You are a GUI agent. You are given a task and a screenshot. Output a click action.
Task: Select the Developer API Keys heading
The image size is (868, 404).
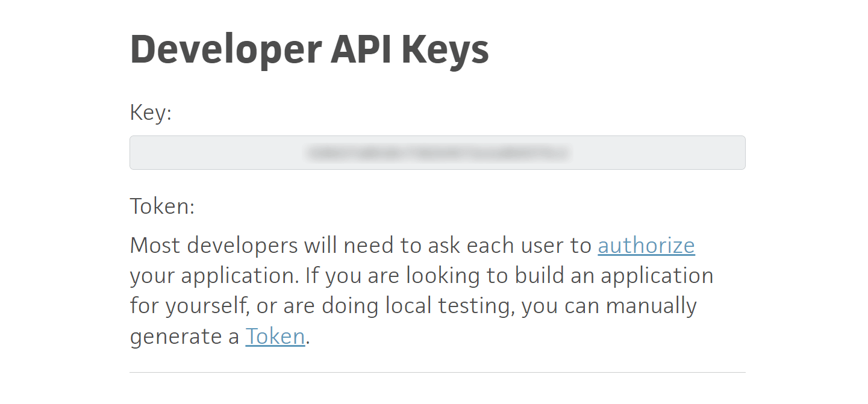click(309, 48)
